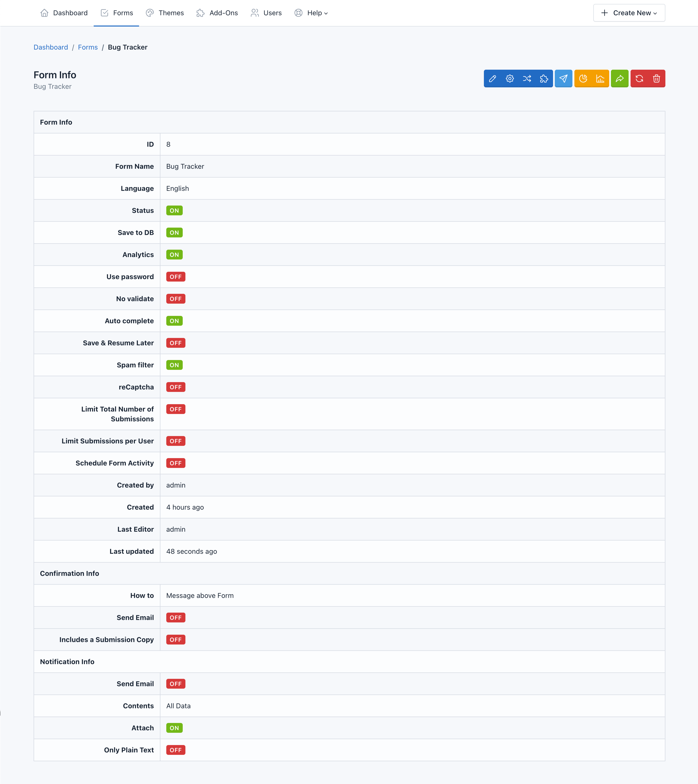
Task: Open the form settings gear icon
Action: click(510, 79)
